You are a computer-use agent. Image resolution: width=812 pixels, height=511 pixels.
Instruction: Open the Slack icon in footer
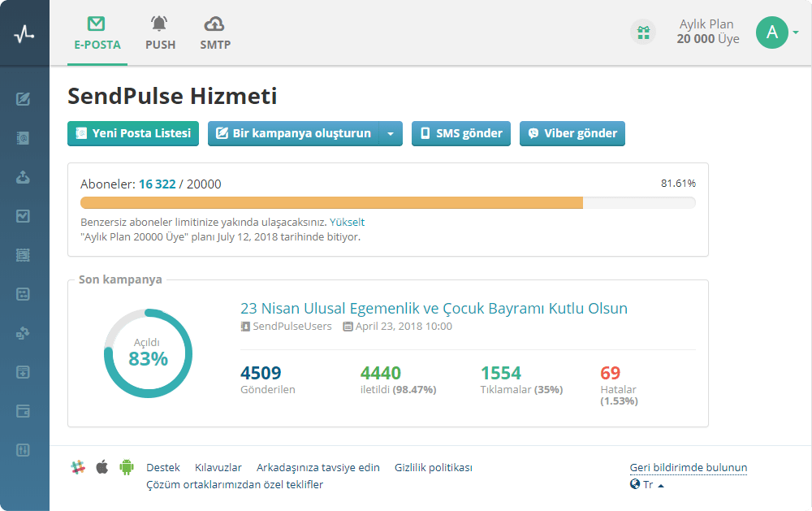coord(78,467)
